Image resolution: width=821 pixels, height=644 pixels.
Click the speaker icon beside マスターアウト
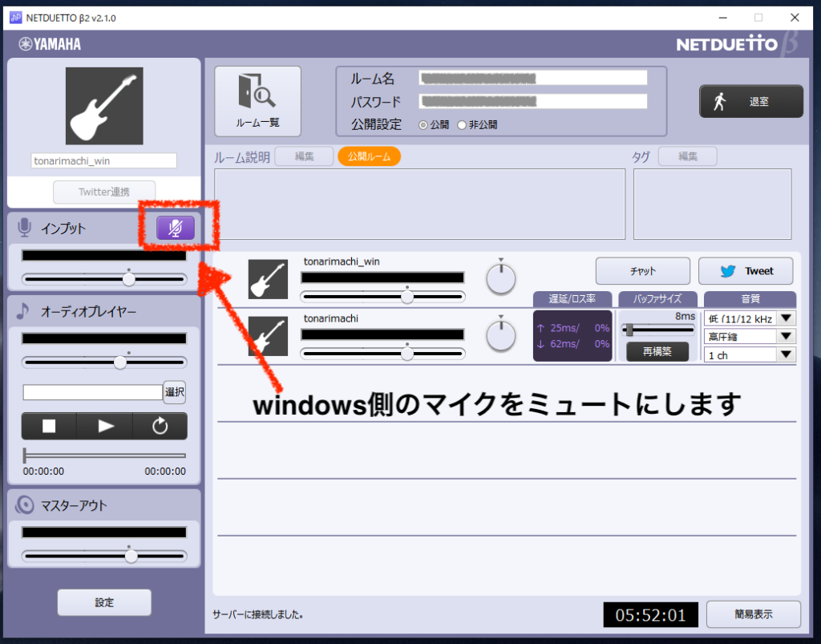pos(24,505)
